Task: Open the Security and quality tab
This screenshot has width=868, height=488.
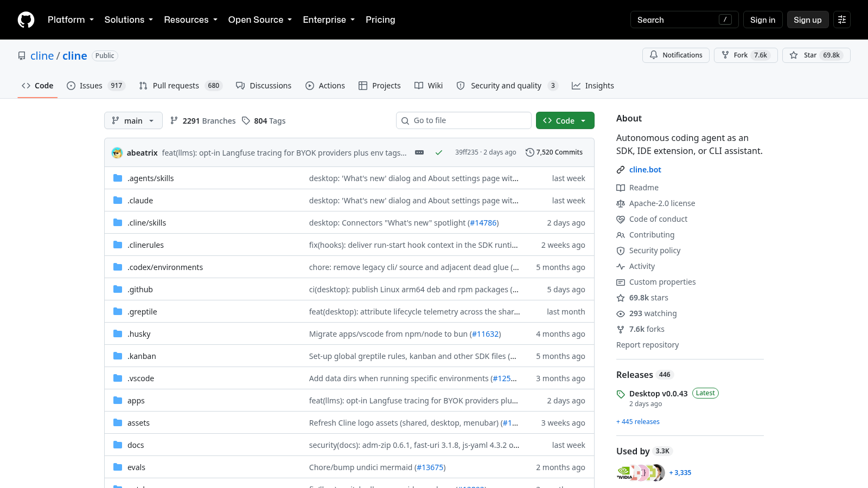Action: pos(507,86)
